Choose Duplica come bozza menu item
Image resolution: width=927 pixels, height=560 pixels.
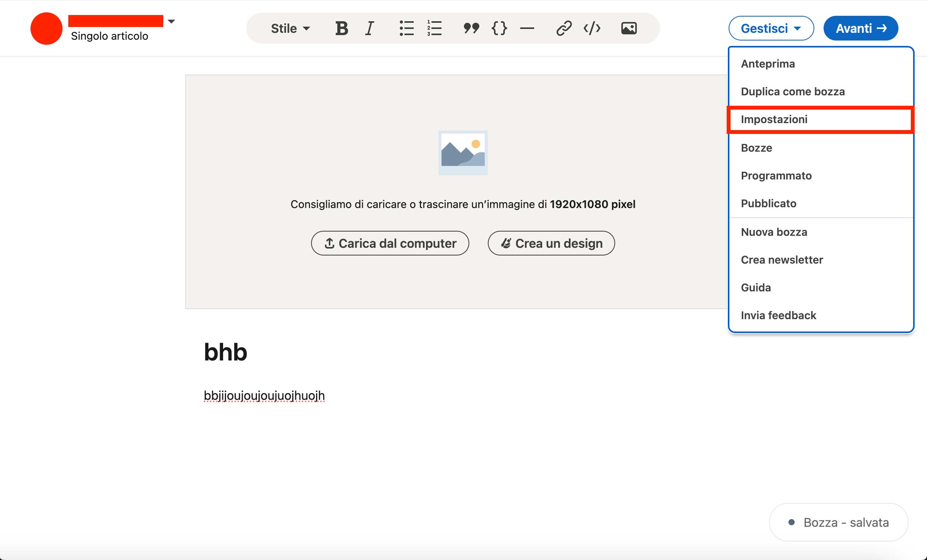coord(821,91)
